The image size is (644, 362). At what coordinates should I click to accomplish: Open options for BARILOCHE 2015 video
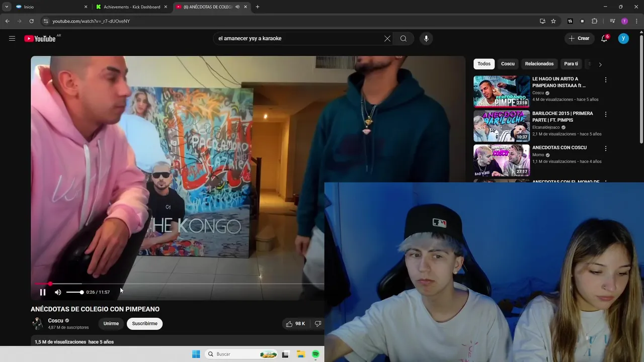click(605, 115)
